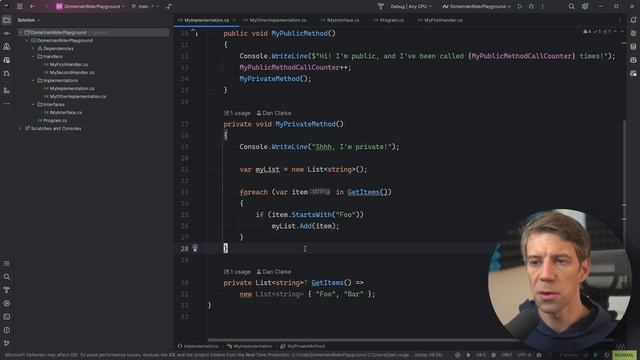The height and width of the screenshot is (360, 640).
Task: Open the Terminal tool window
Action: click(7, 317)
